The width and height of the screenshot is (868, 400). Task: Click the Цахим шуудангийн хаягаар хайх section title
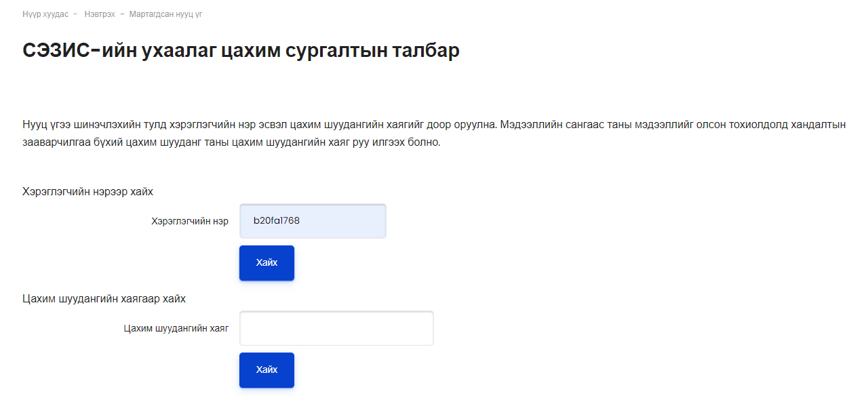click(104, 298)
